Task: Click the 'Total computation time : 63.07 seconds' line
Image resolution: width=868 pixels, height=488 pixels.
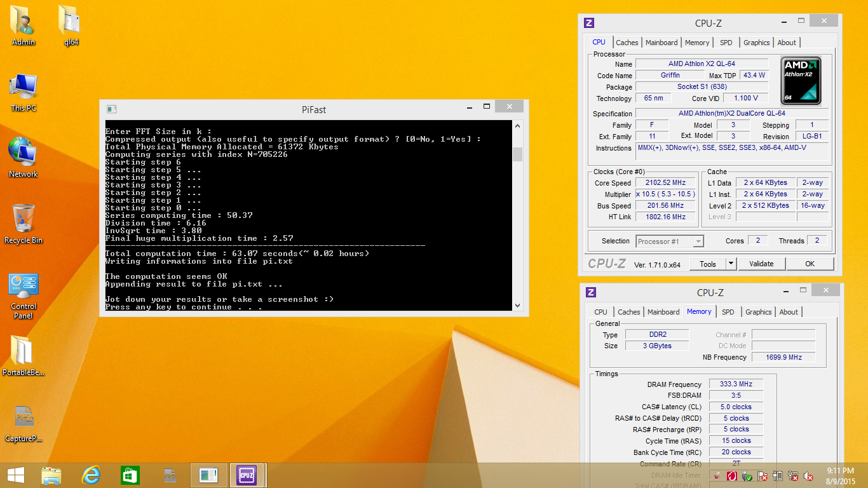Action: 237,254
